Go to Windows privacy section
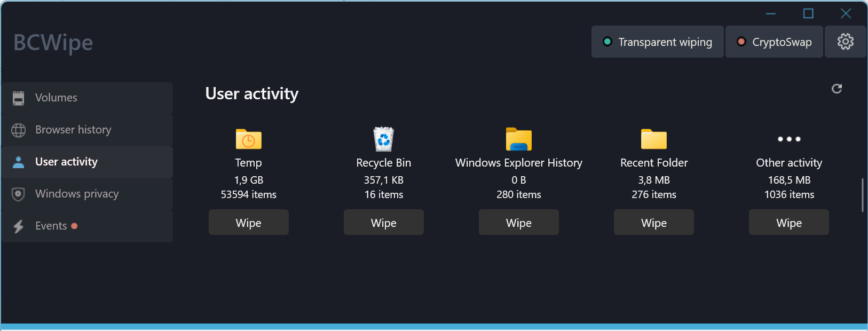The image size is (868, 331). coord(87,194)
